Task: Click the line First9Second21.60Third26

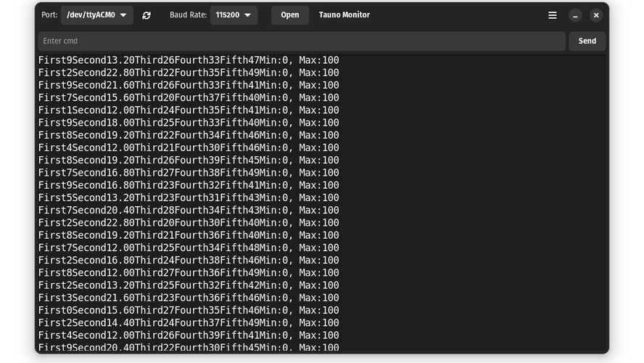Action: pyautogui.click(x=189, y=85)
